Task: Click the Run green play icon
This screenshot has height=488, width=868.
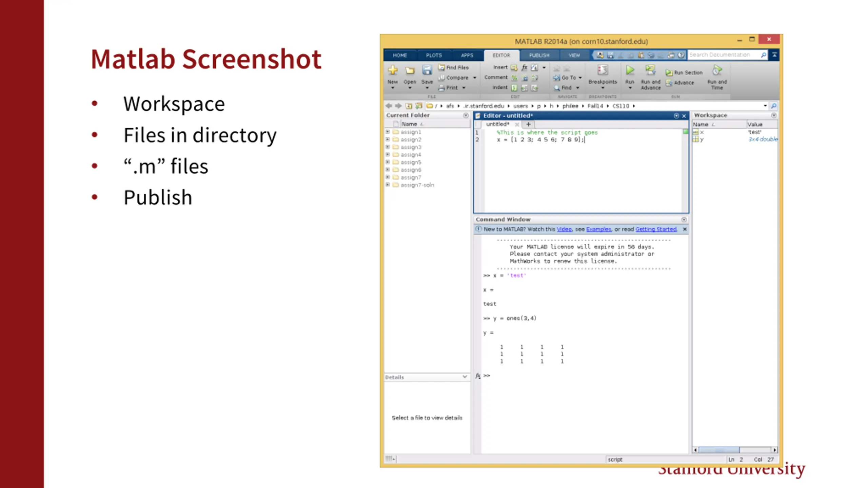Action: [x=630, y=70]
